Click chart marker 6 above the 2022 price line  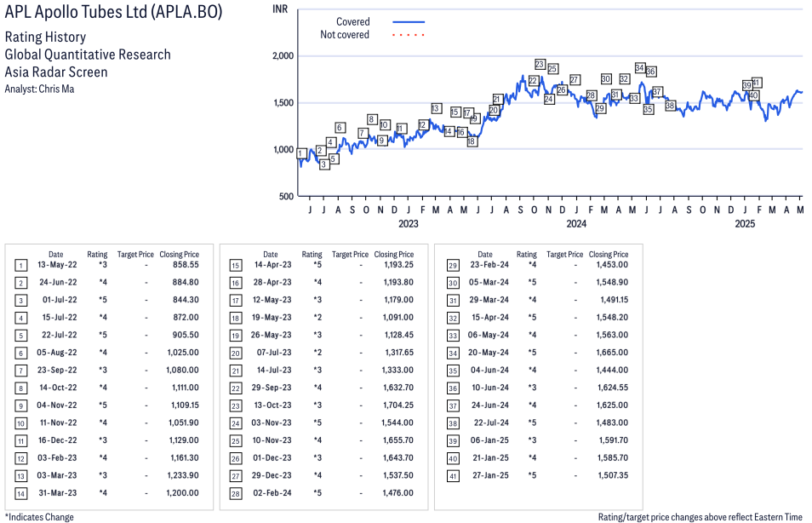point(340,128)
